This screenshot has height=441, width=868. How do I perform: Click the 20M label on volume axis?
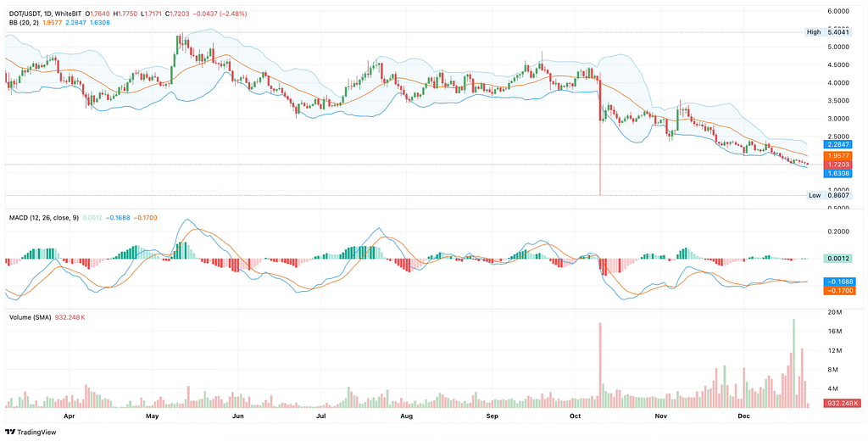835,312
